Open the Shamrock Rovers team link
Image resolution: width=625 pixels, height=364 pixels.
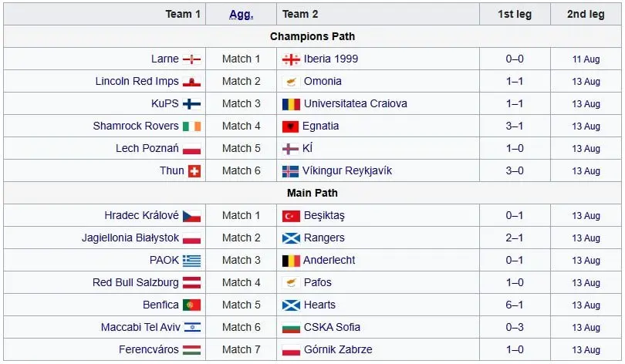(x=136, y=126)
